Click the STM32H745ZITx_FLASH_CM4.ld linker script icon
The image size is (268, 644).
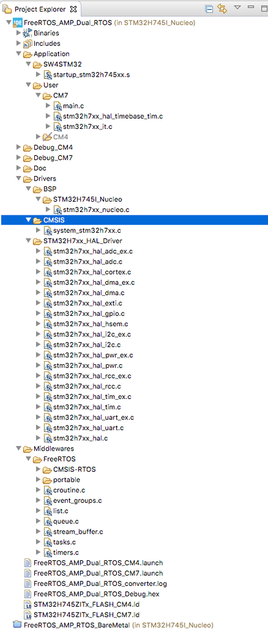click(x=28, y=605)
